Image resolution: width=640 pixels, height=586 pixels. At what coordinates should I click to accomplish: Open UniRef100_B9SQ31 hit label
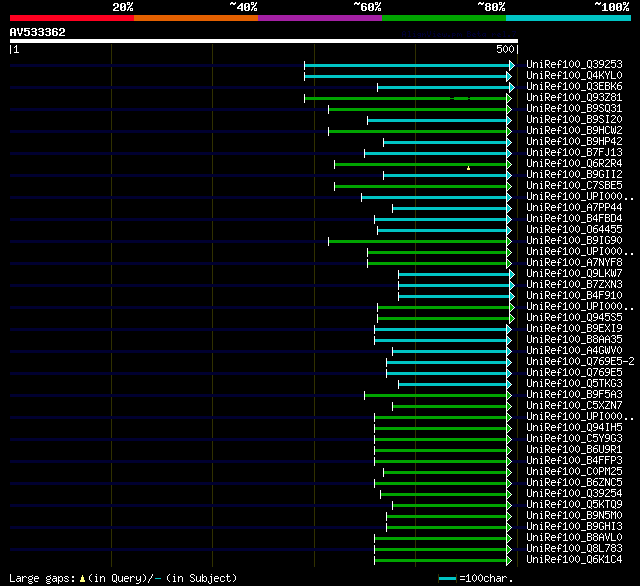pyautogui.click(x=574, y=109)
